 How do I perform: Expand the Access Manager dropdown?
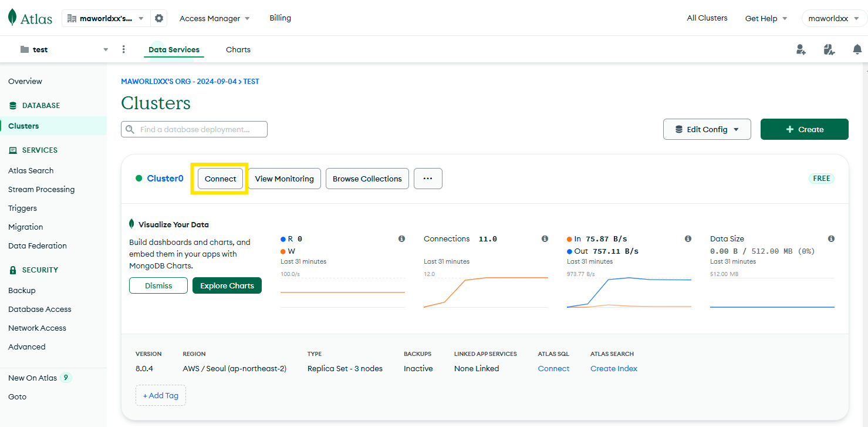[215, 18]
